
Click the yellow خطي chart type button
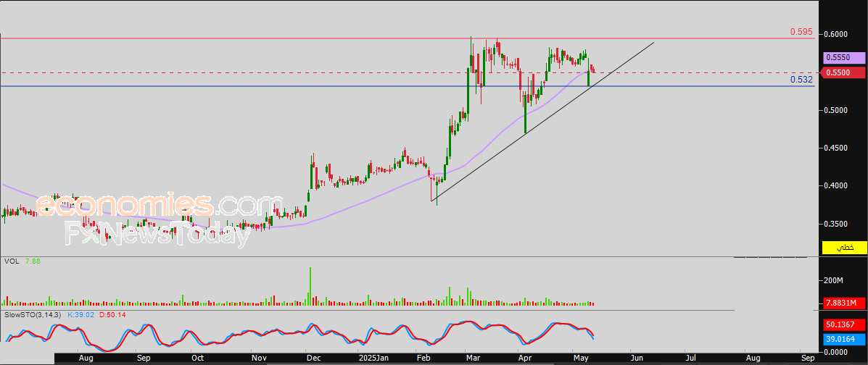tap(843, 248)
